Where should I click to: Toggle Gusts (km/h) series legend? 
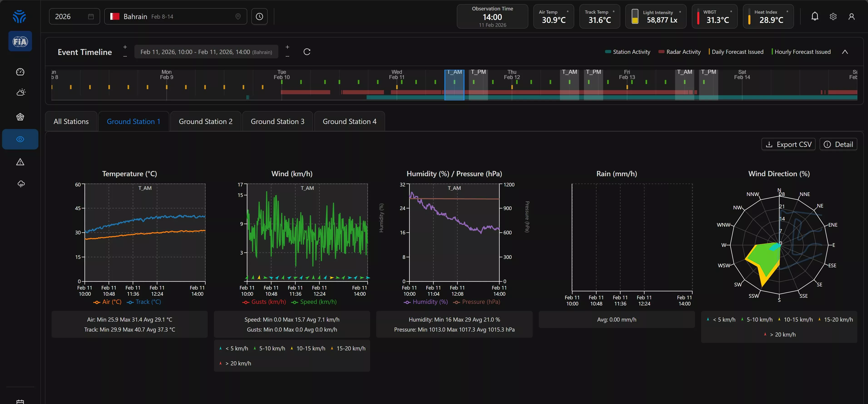point(264,302)
